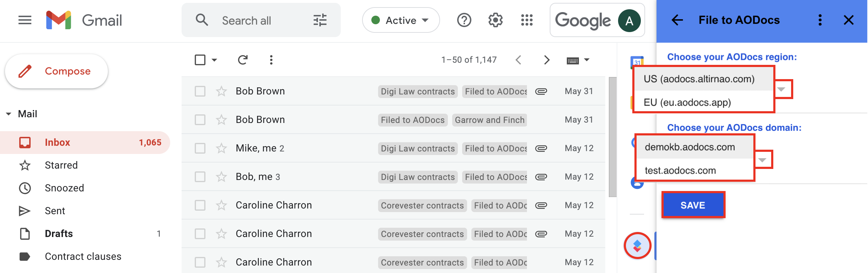This screenshot has width=868, height=273.
Task: Tick checkbox for the first Caroline Charron email
Action: point(200,205)
